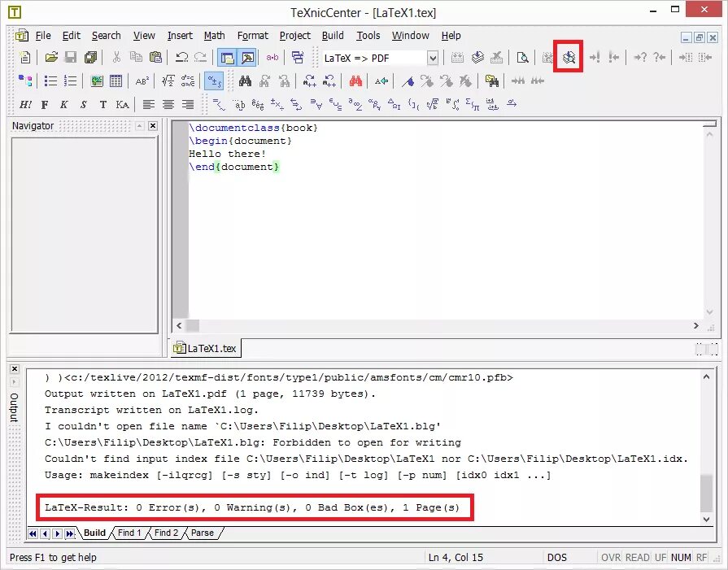
Task: Open the Tools menu
Action: pyautogui.click(x=368, y=36)
